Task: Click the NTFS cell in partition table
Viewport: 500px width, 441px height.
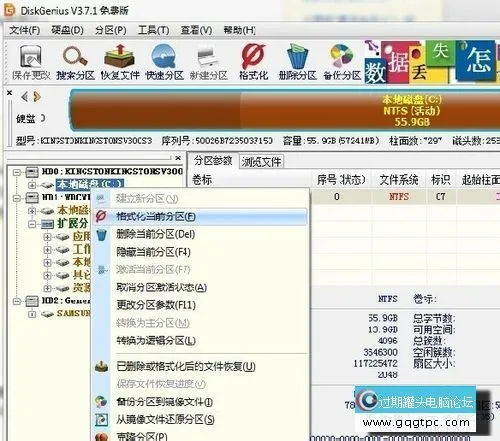Action: click(399, 197)
